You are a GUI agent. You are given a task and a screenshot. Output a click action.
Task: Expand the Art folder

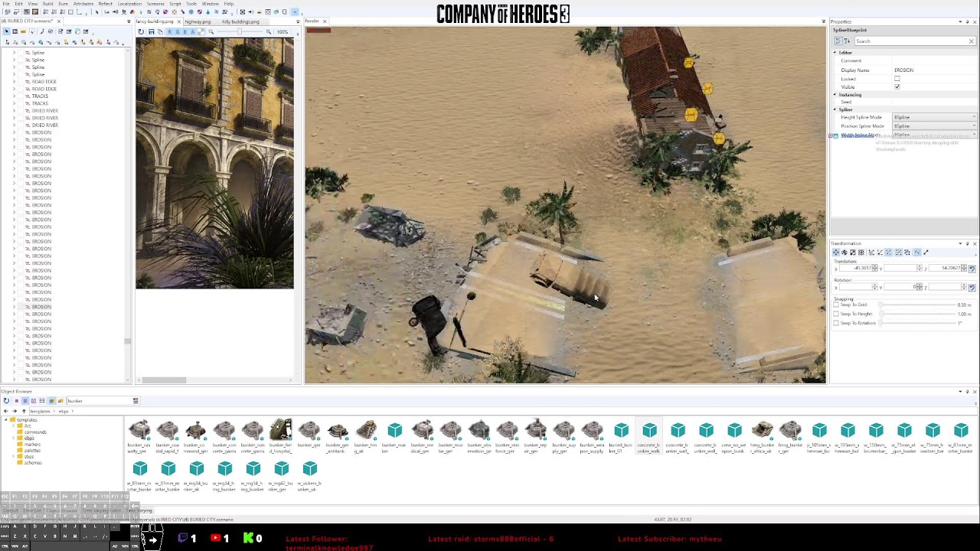point(13,426)
